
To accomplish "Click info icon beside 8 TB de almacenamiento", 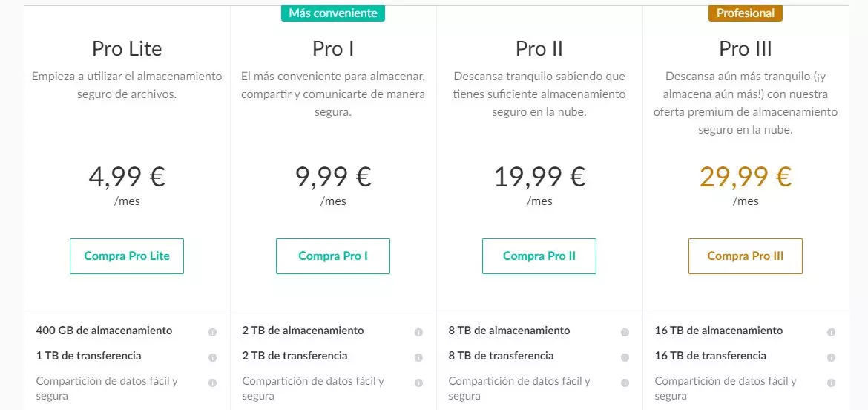I will (625, 333).
